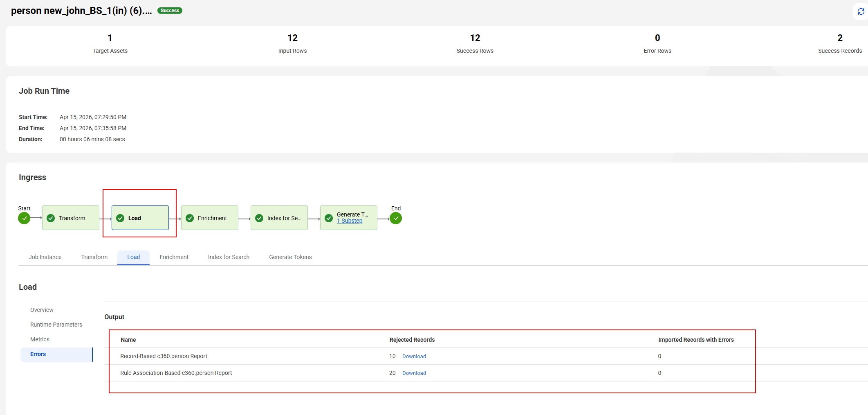Click the Job Run Time heading
Image resolution: width=868 pixels, height=415 pixels.
pos(44,91)
